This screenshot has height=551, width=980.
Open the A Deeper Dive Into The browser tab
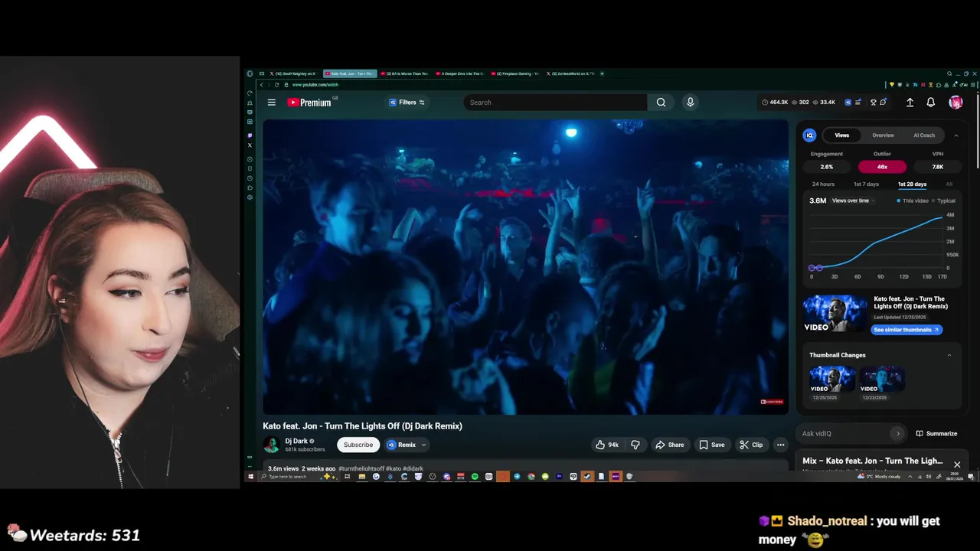coord(459,73)
